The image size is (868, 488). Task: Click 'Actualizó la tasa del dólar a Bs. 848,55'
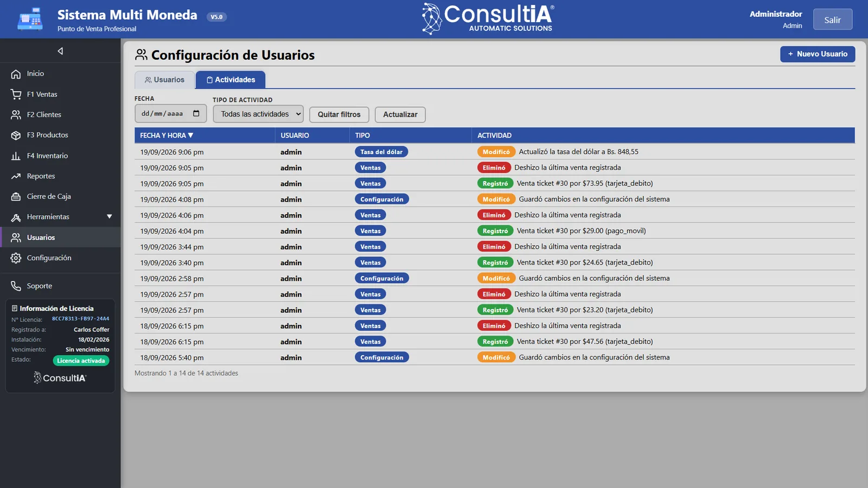tap(578, 152)
